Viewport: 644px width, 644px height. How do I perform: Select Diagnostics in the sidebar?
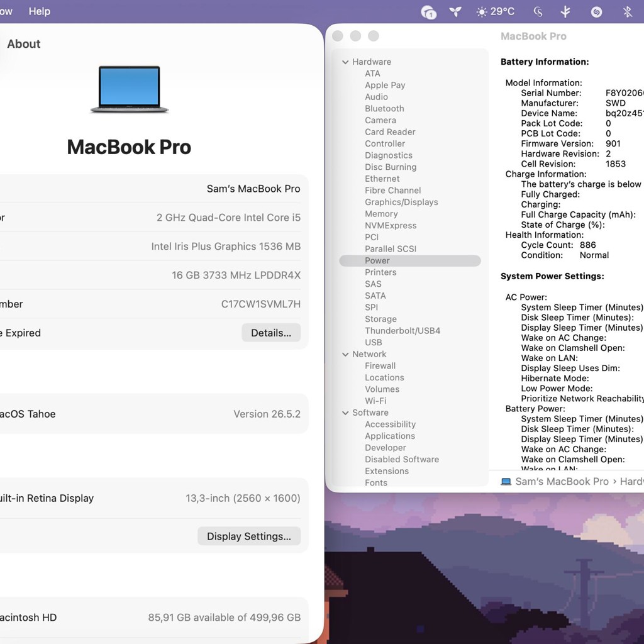point(389,155)
